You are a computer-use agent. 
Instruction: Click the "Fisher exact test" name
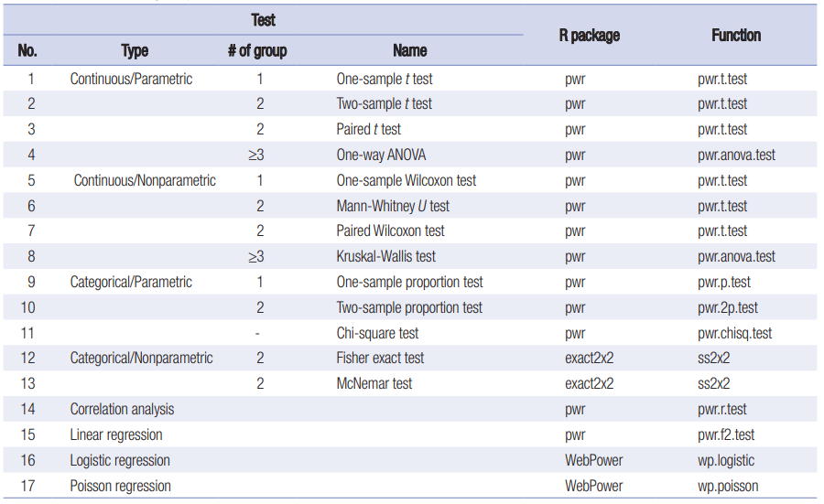click(380, 359)
